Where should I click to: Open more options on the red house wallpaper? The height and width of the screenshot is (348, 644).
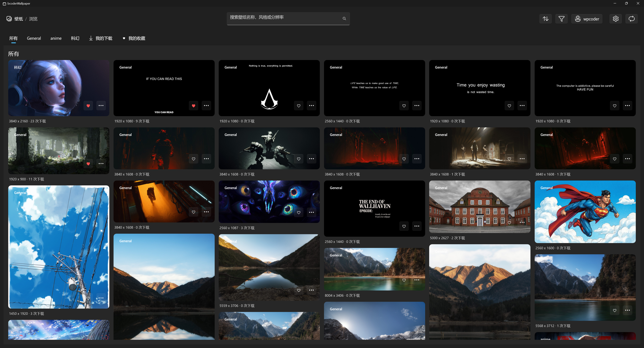click(522, 222)
